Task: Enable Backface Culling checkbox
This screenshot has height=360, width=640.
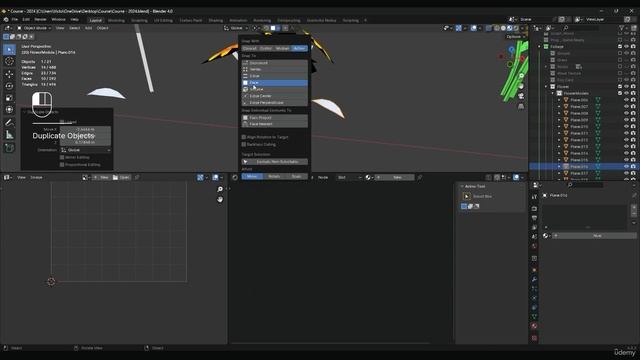Action: point(244,144)
